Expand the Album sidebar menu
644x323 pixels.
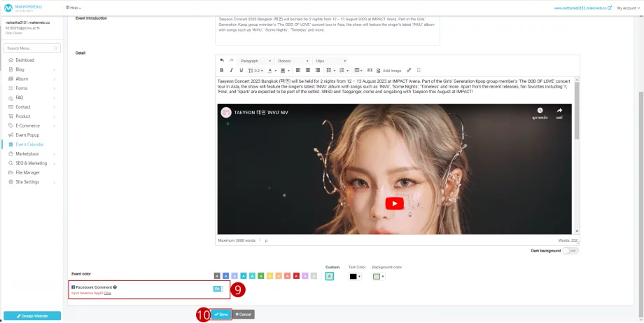coord(32,79)
